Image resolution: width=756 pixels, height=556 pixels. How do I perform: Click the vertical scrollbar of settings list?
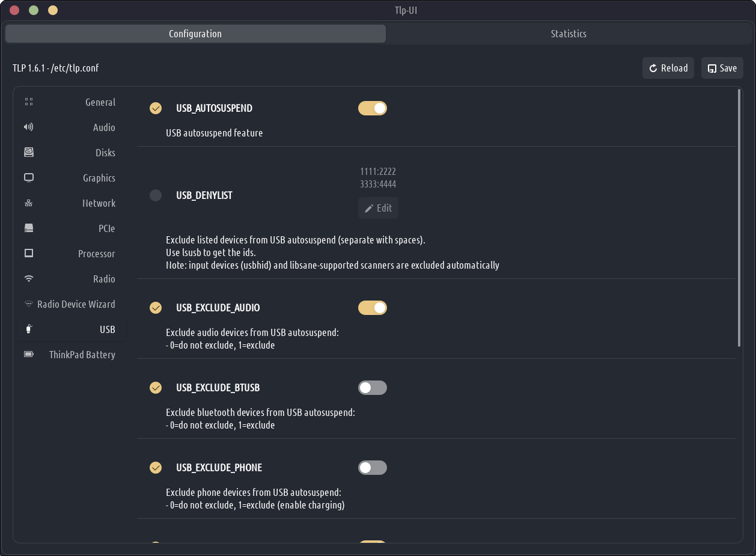point(739,218)
